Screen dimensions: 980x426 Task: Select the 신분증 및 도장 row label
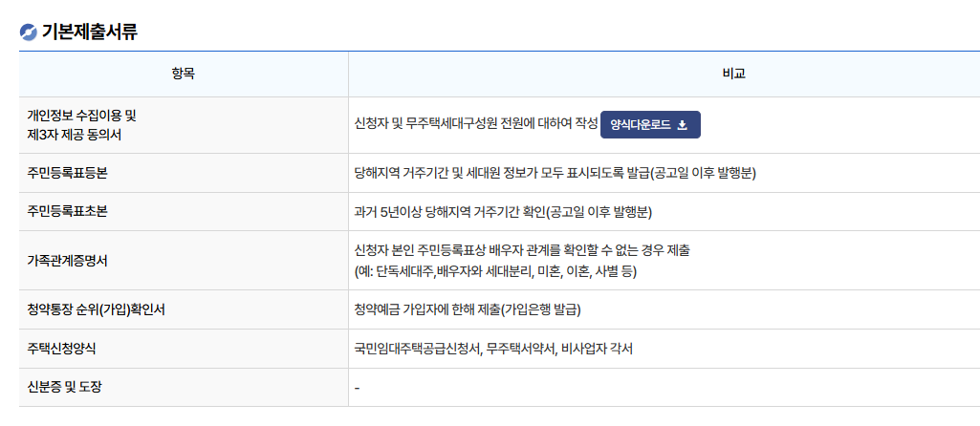pos(64,387)
